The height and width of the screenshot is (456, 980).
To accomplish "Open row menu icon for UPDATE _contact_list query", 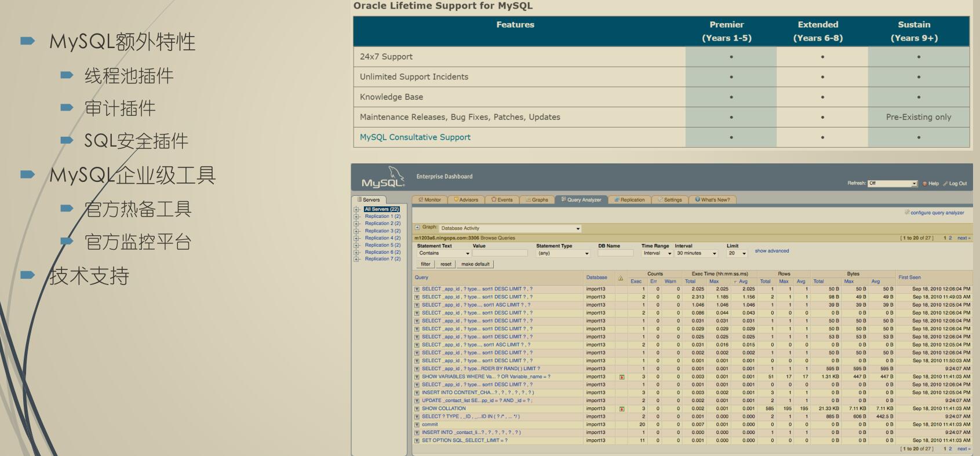I will (417, 400).
